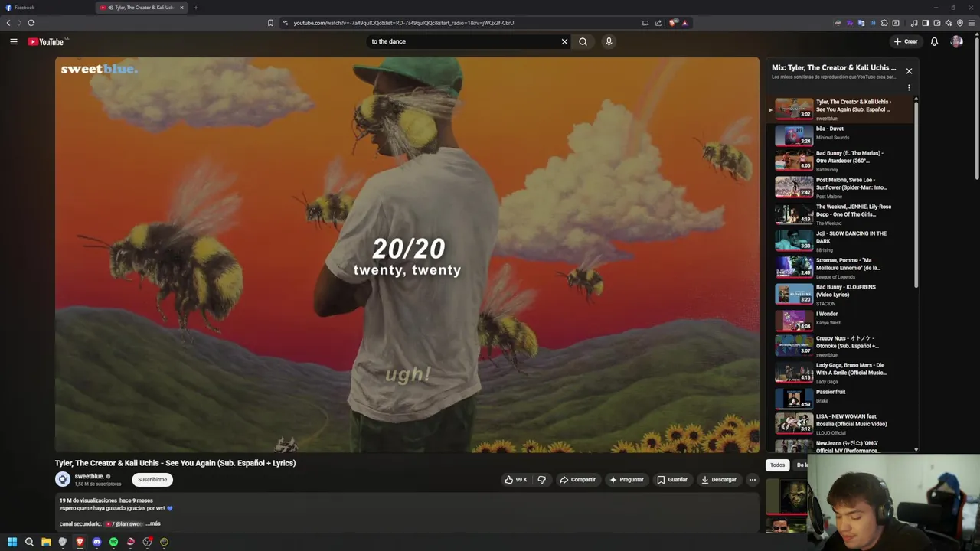
Task: Play bôa - Duvet from the mix
Action: pos(842,135)
